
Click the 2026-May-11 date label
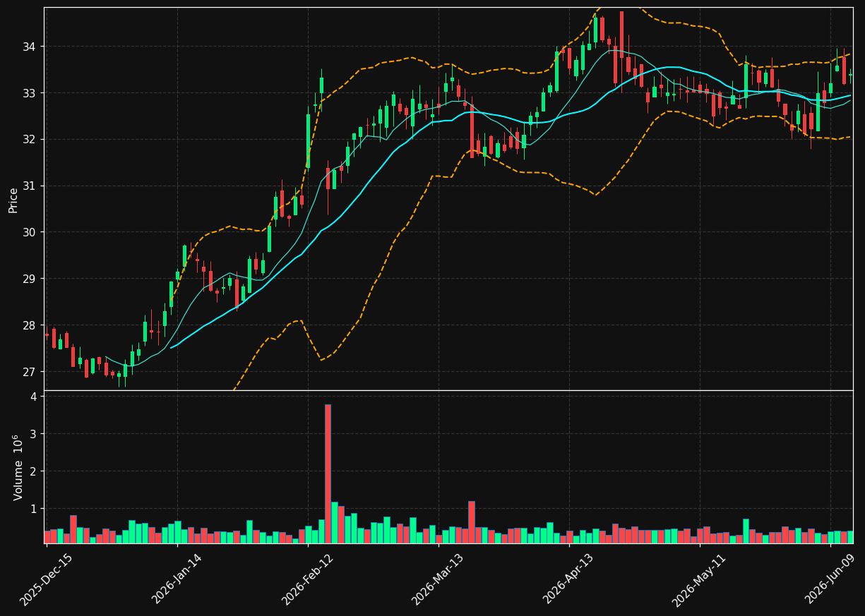coord(698,579)
